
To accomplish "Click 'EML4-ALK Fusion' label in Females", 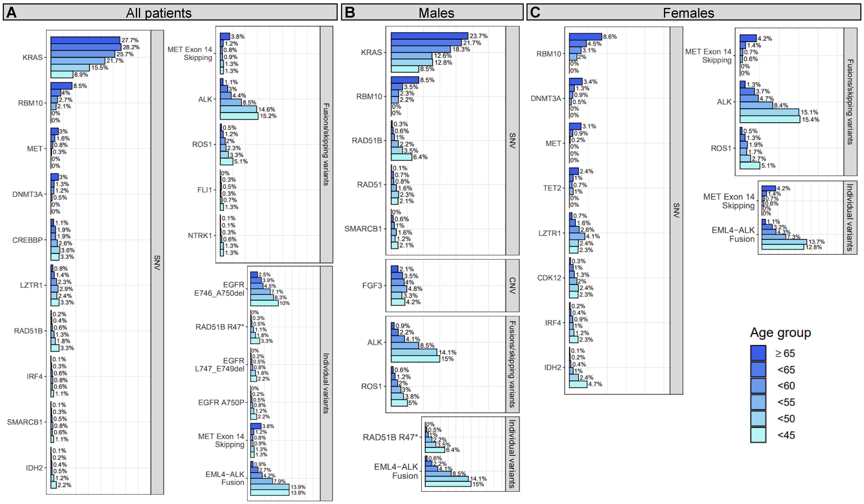I will click(x=733, y=234).
